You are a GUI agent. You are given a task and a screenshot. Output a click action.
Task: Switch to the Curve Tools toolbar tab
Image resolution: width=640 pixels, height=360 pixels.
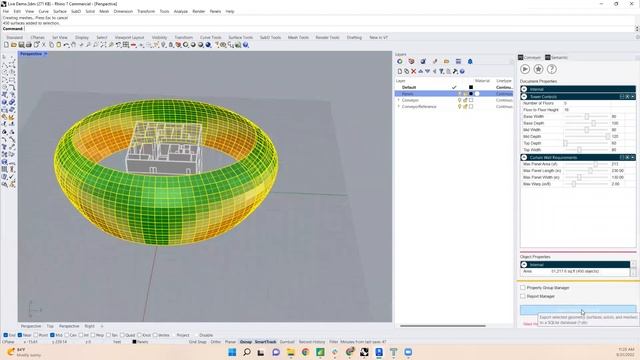point(211,38)
